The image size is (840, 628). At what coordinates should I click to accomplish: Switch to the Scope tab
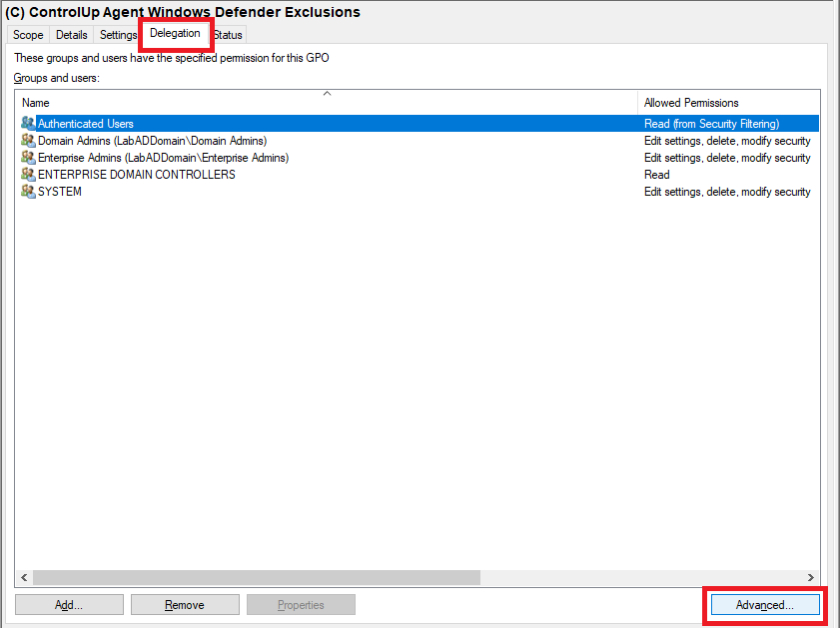click(28, 35)
